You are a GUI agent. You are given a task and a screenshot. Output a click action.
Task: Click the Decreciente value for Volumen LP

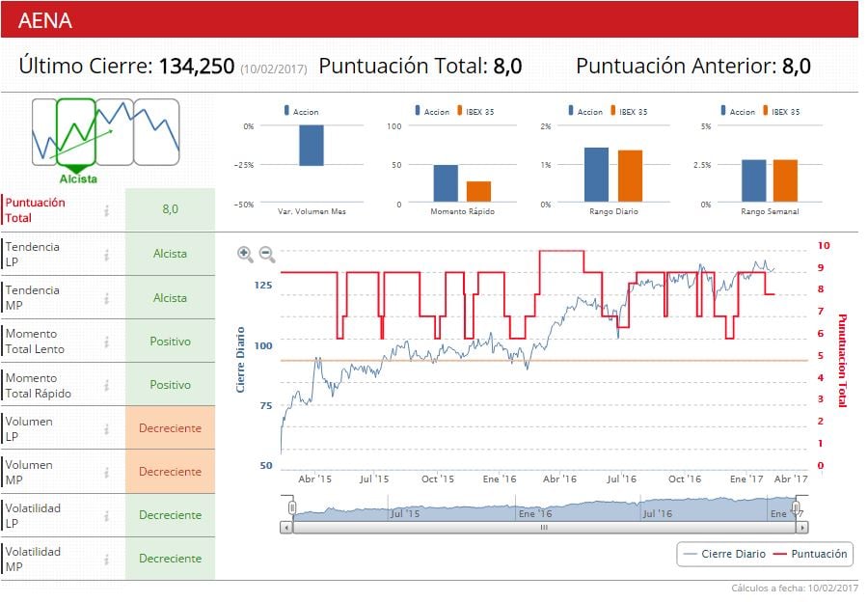170,428
